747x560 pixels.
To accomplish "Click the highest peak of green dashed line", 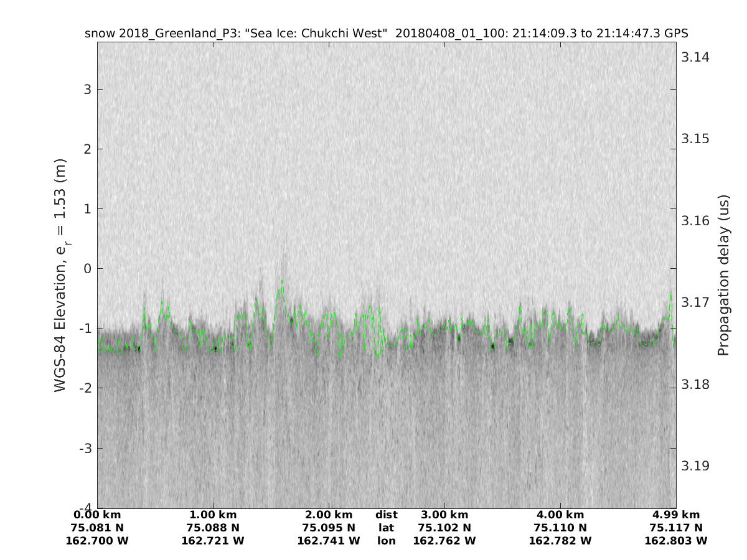I will [282, 281].
